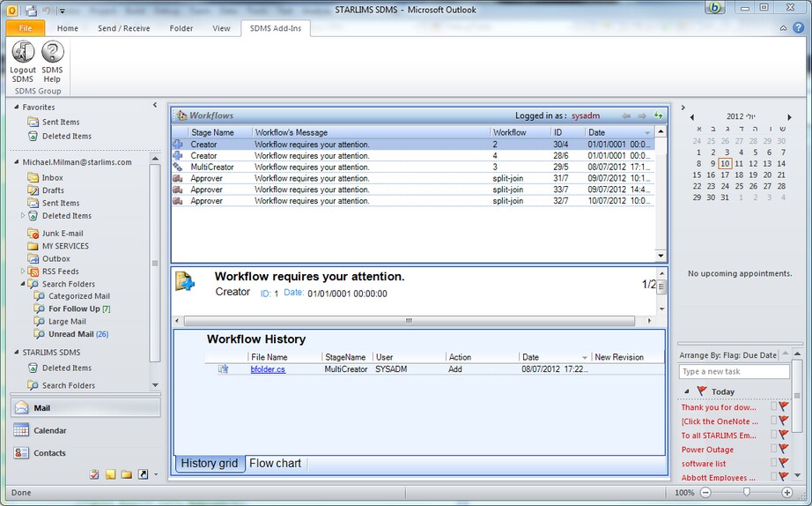Sort workflows by Date column header
The width and height of the screenshot is (812, 506).
[x=619, y=132]
